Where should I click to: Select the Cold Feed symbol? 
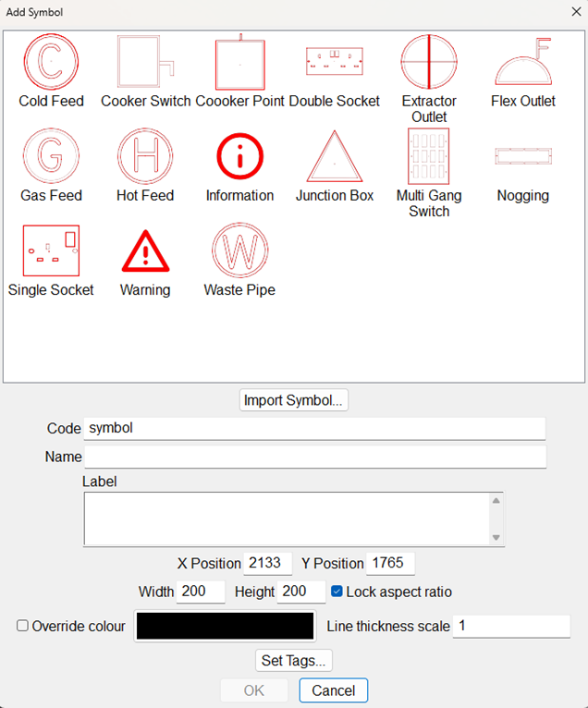coord(51,63)
